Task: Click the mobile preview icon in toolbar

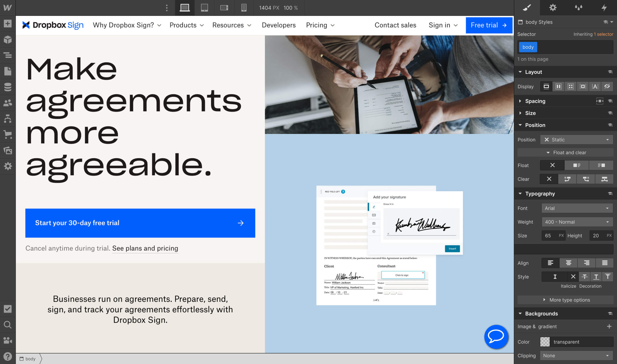Action: pos(244,8)
